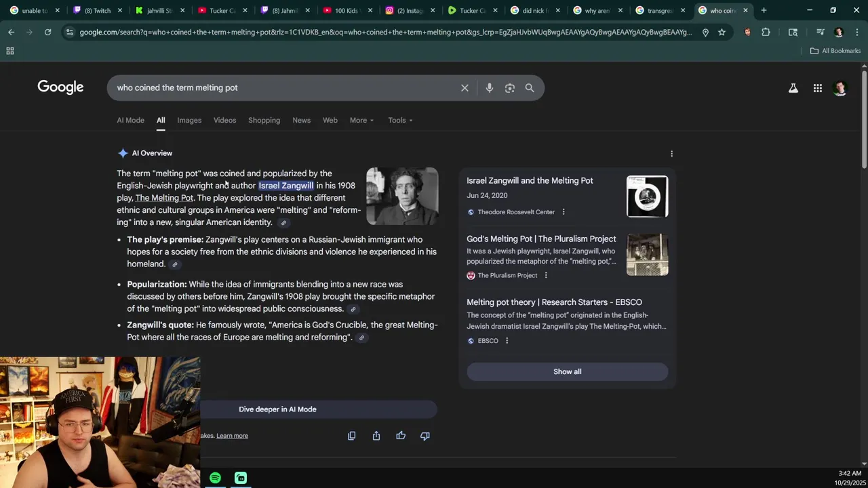This screenshot has height=488, width=868.
Task: Open the Google apps grid
Action: (x=818, y=88)
